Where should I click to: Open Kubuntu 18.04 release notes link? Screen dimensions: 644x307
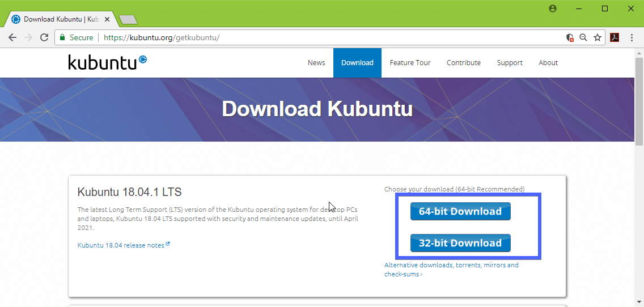click(124, 245)
